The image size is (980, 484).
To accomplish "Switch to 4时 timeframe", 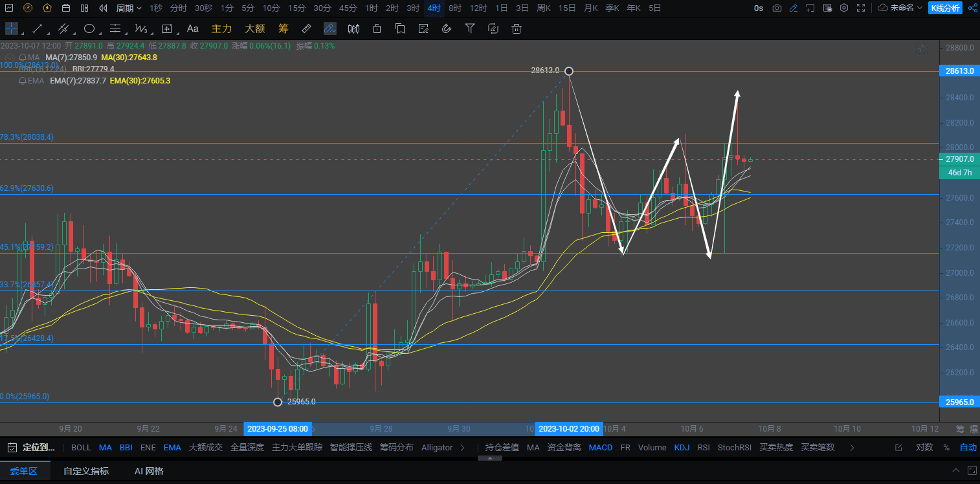I will click(434, 8).
